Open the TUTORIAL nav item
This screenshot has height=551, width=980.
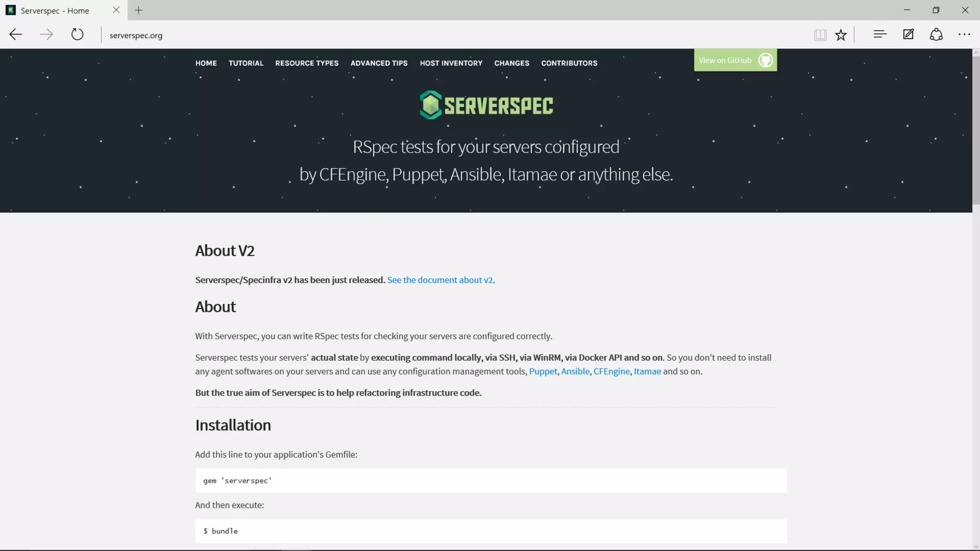(x=246, y=63)
